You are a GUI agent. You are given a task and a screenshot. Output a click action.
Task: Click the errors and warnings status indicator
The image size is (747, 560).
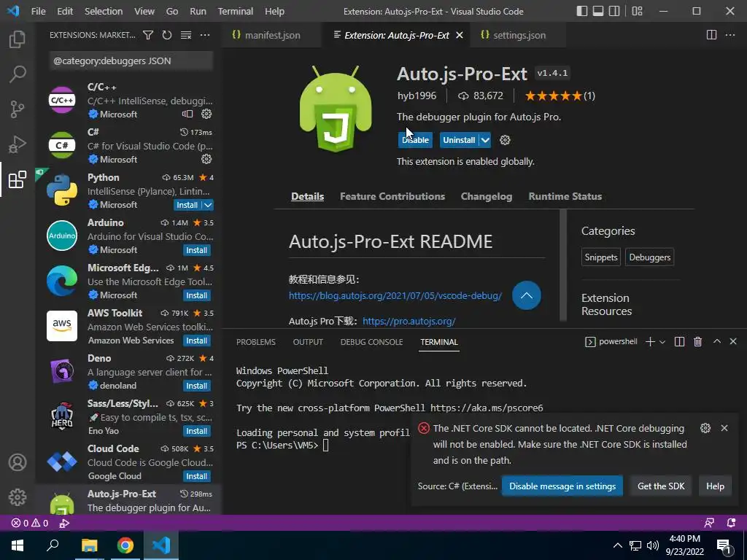point(30,523)
